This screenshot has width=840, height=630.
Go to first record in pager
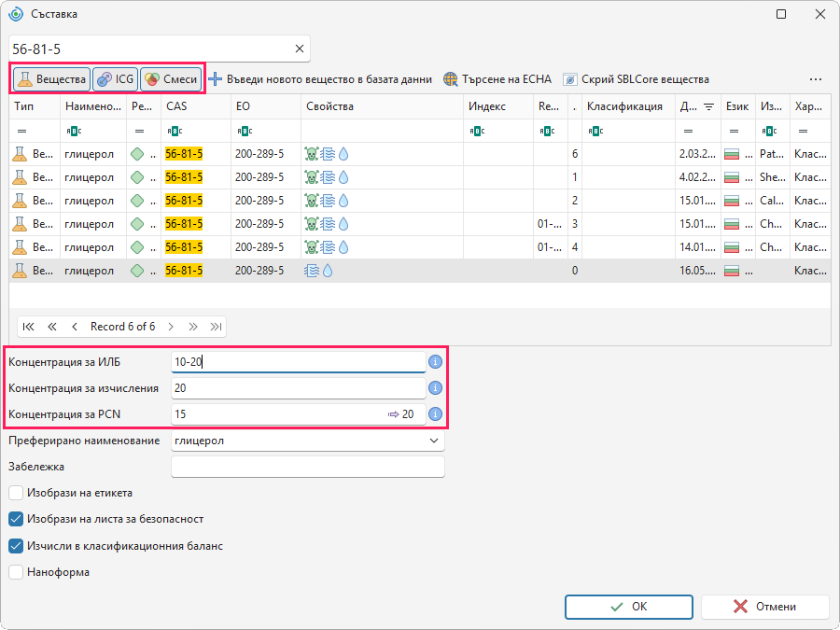[28, 327]
